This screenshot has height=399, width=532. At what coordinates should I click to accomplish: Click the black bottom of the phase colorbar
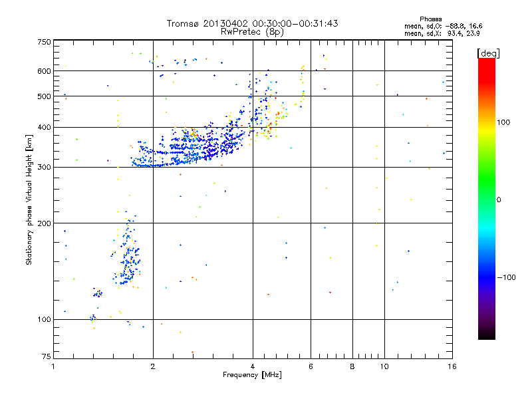pyautogui.click(x=487, y=334)
